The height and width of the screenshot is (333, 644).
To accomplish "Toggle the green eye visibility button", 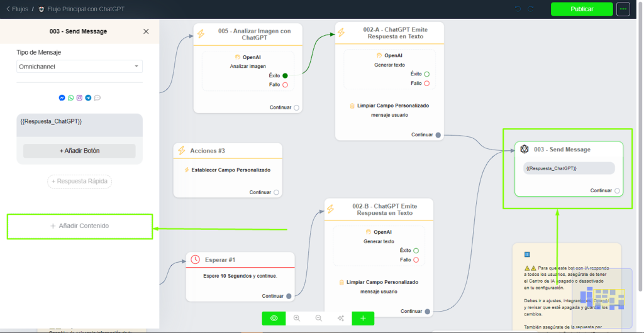I will pyautogui.click(x=274, y=319).
